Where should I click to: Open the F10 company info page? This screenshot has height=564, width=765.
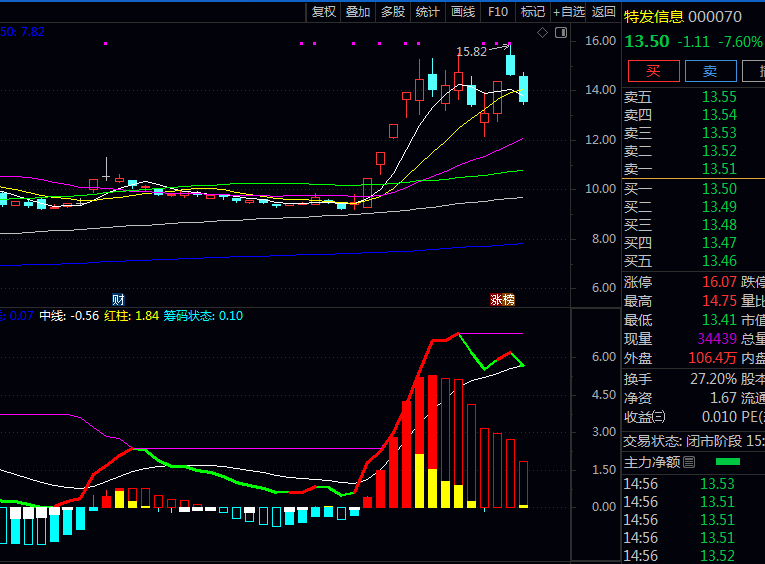[498, 12]
